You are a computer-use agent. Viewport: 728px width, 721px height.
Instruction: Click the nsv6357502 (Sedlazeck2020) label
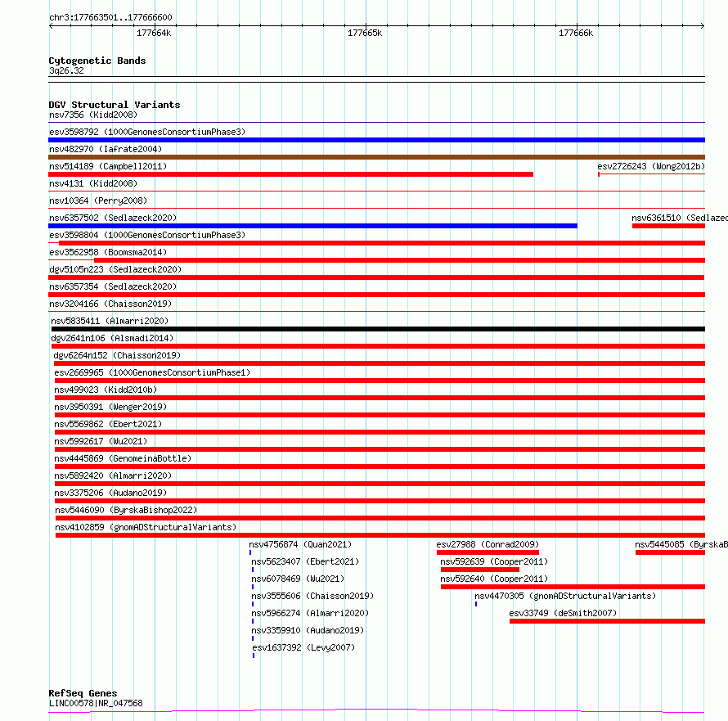(x=113, y=218)
